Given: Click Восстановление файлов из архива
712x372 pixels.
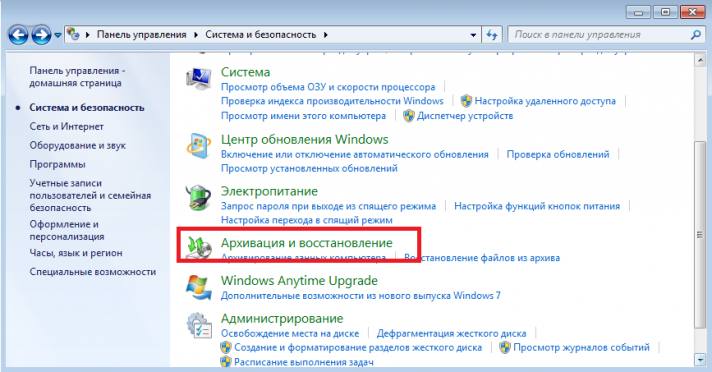Looking at the screenshot, I should pos(482,258).
